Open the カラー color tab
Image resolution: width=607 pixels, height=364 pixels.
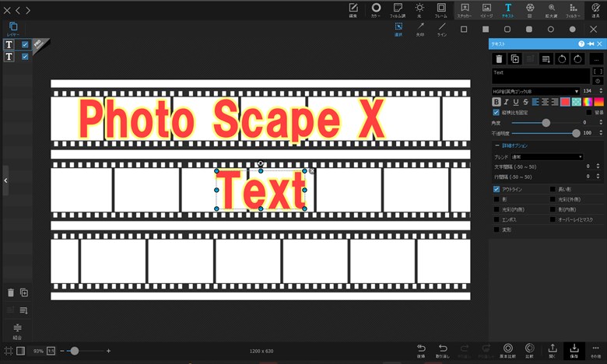coord(376,10)
